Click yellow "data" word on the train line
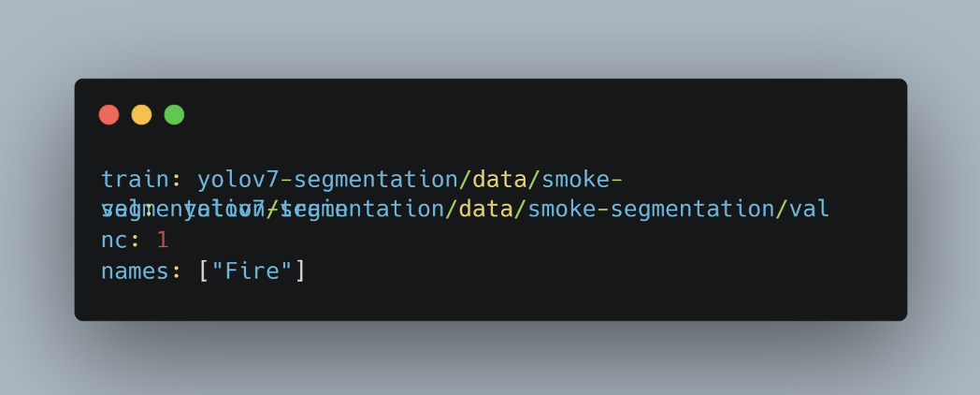 (499, 180)
